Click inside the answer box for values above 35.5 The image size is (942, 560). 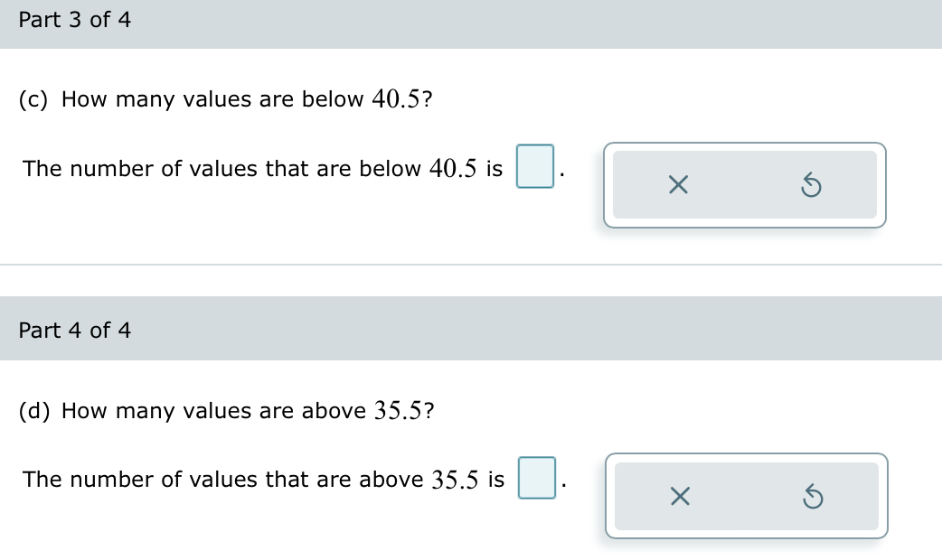pos(535,479)
